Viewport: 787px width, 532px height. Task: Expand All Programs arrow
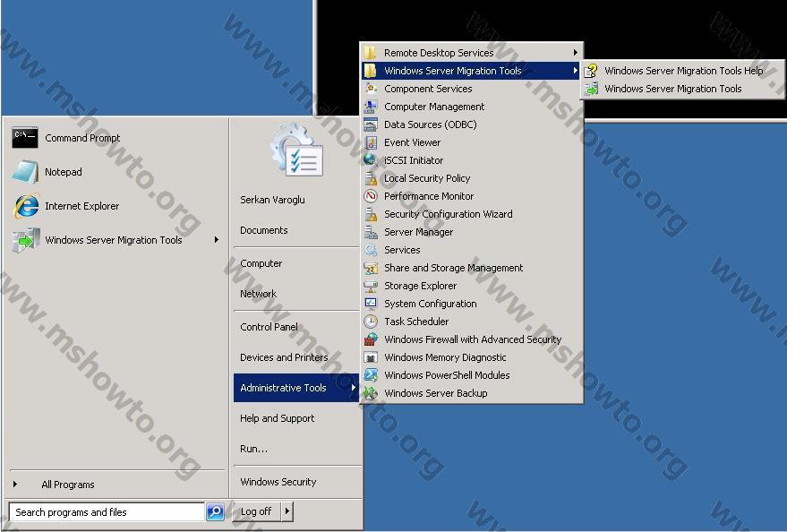15,485
